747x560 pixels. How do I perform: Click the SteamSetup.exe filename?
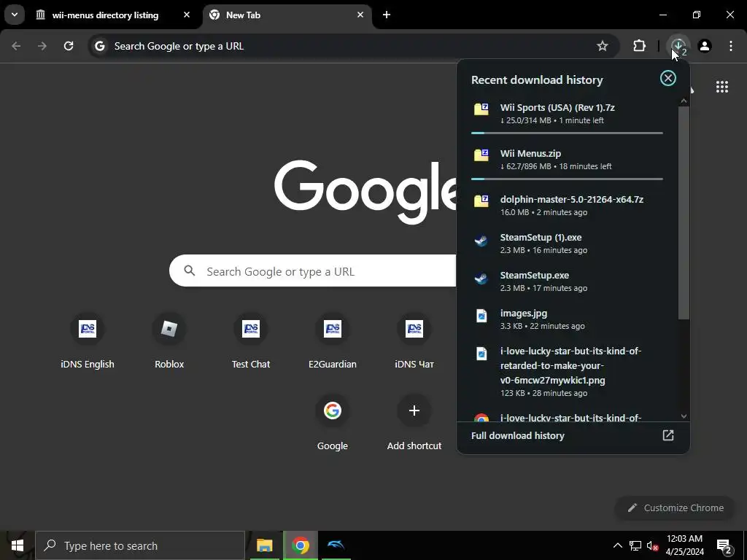(x=535, y=275)
